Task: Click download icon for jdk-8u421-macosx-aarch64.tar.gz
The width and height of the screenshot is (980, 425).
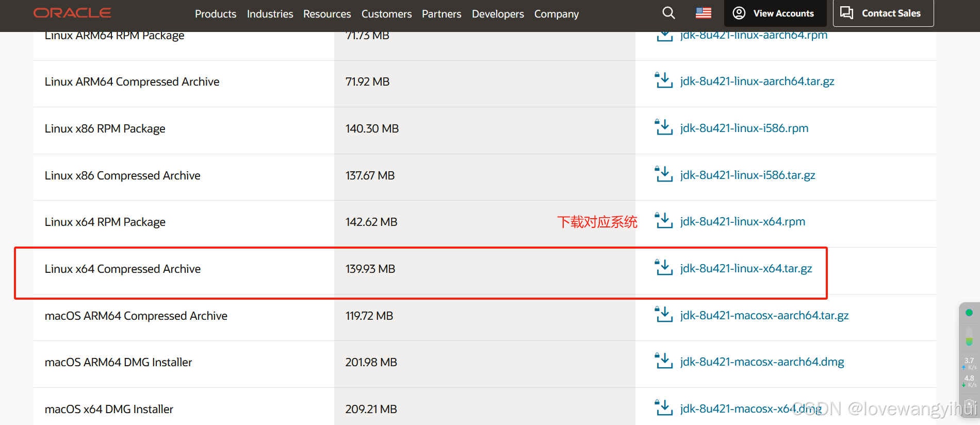Action: 664,315
